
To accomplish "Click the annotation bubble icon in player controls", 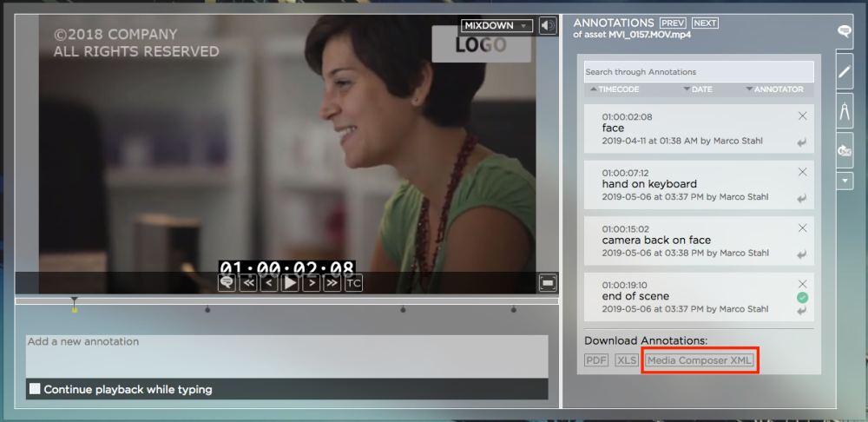I will (227, 282).
